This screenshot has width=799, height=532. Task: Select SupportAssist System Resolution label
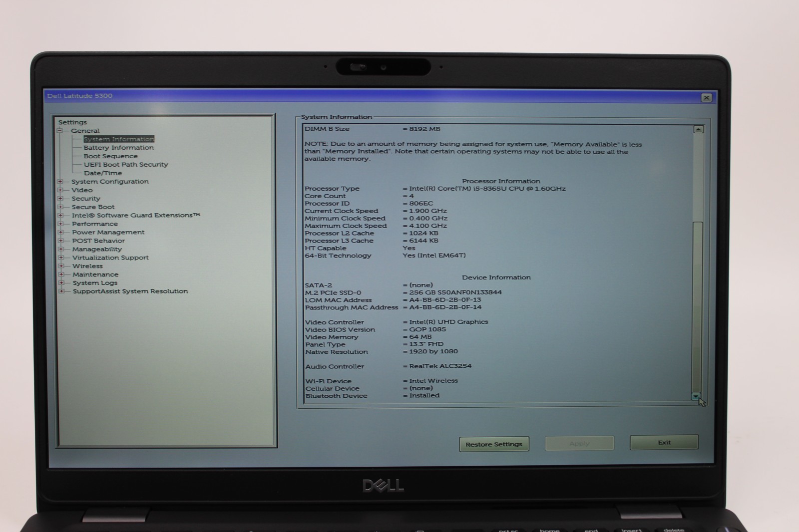pos(130,291)
